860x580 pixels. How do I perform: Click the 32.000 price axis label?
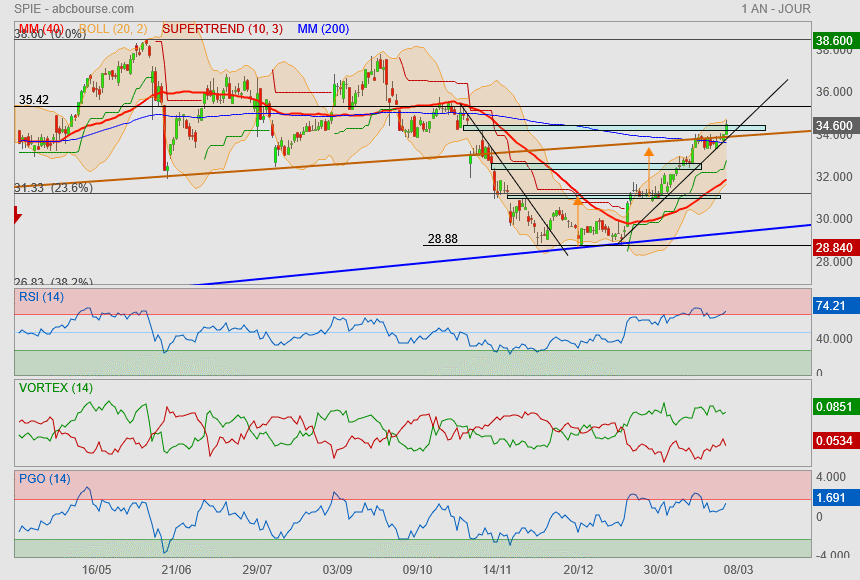pos(834,177)
